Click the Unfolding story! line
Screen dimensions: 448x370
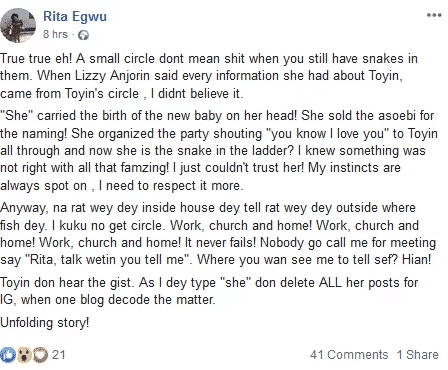(45, 323)
